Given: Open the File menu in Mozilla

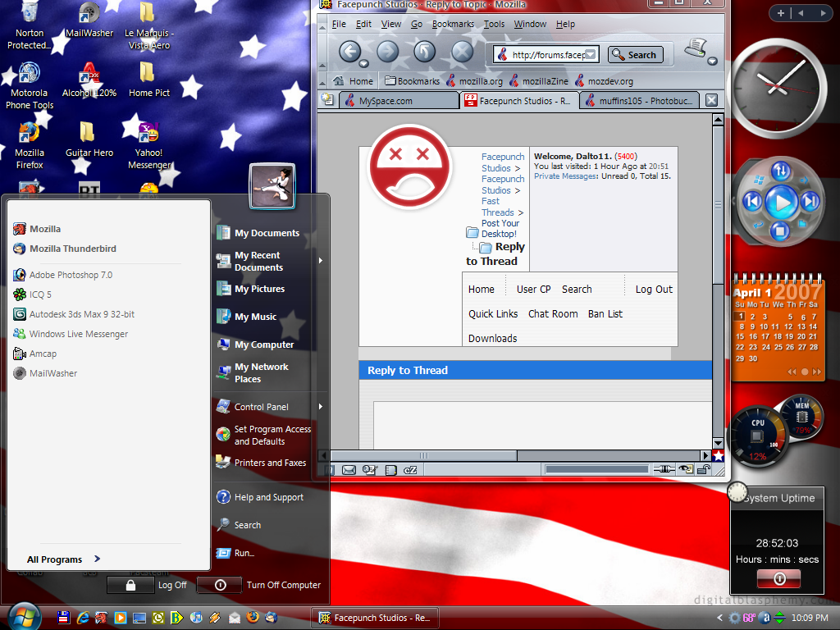Looking at the screenshot, I should coord(339,24).
